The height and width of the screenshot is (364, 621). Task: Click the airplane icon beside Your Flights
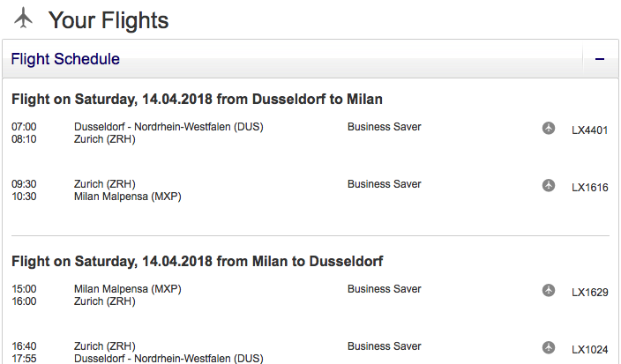(x=23, y=18)
